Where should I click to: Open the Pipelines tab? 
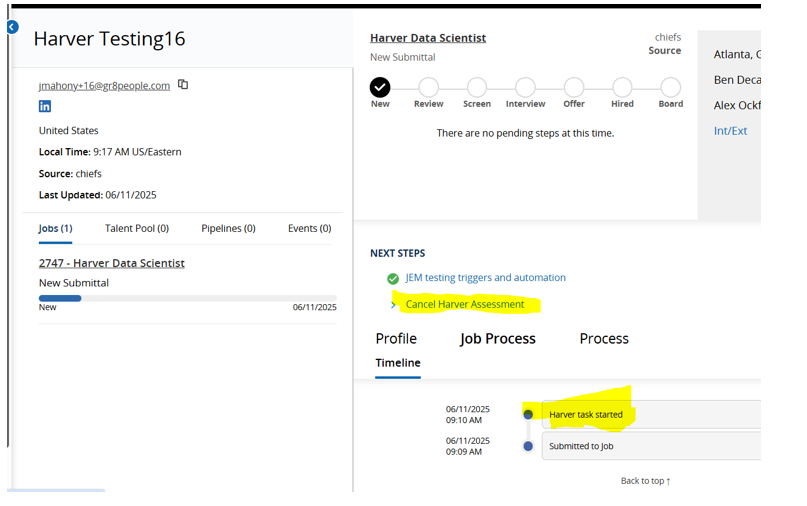(x=228, y=229)
